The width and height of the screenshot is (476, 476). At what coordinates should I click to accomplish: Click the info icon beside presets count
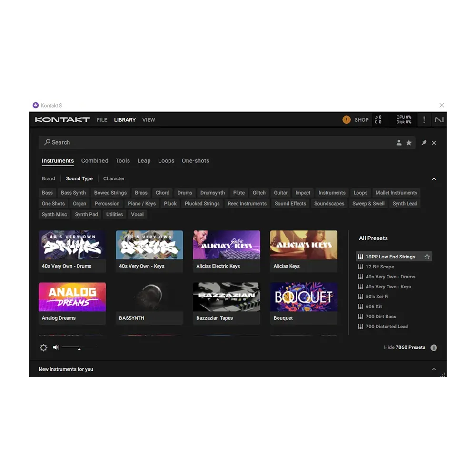click(434, 347)
